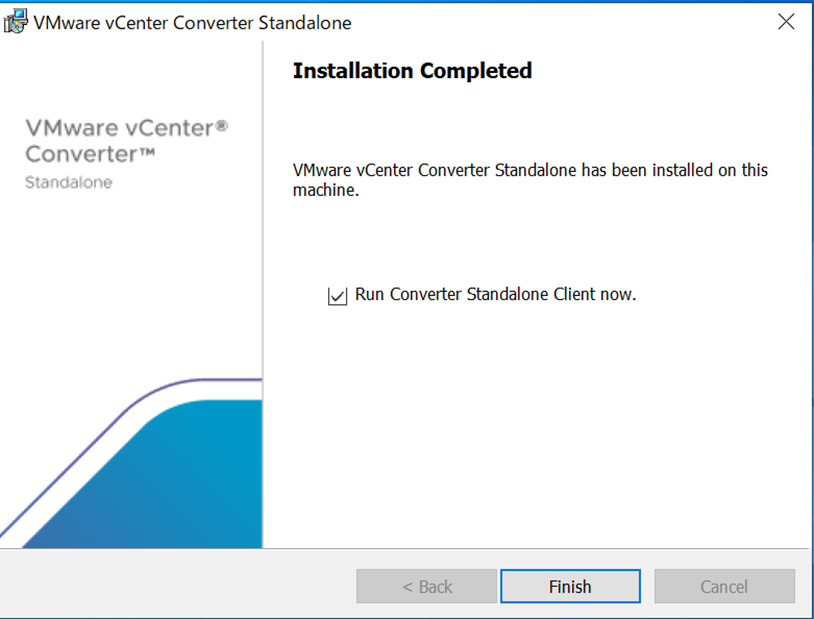Click the disabled Cancel button

[x=724, y=587]
